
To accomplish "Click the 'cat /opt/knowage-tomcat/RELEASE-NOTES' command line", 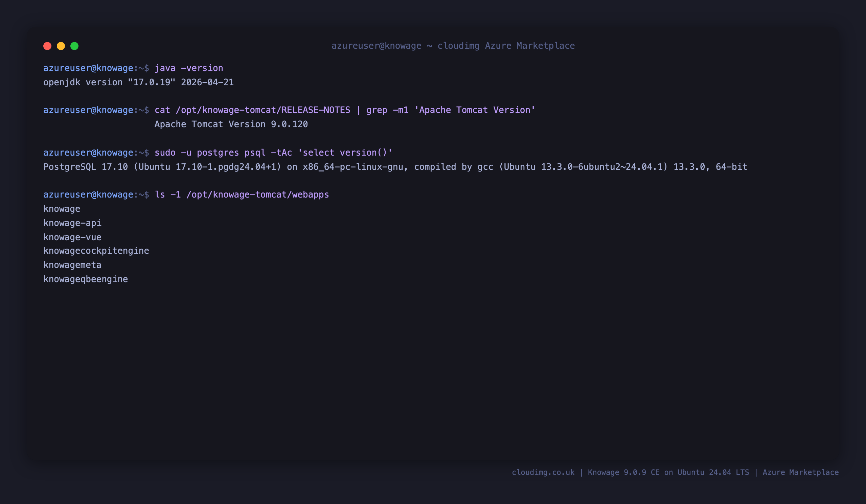I will [x=345, y=110].
